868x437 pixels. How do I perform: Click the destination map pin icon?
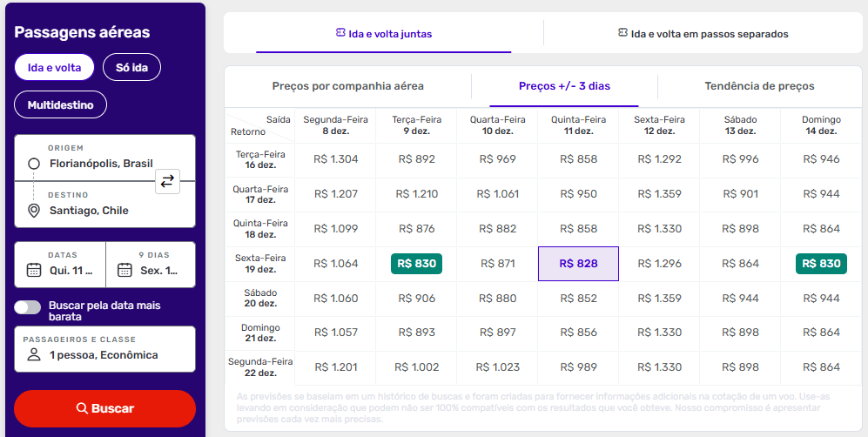click(x=34, y=211)
